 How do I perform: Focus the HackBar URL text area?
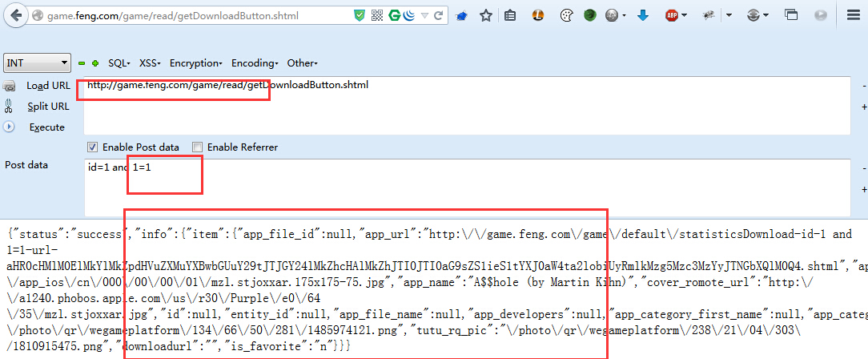[467, 105]
